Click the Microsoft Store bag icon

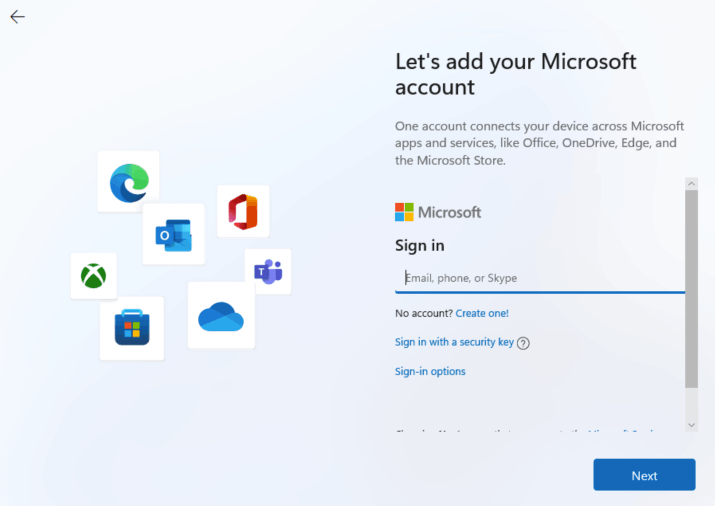(x=132, y=329)
